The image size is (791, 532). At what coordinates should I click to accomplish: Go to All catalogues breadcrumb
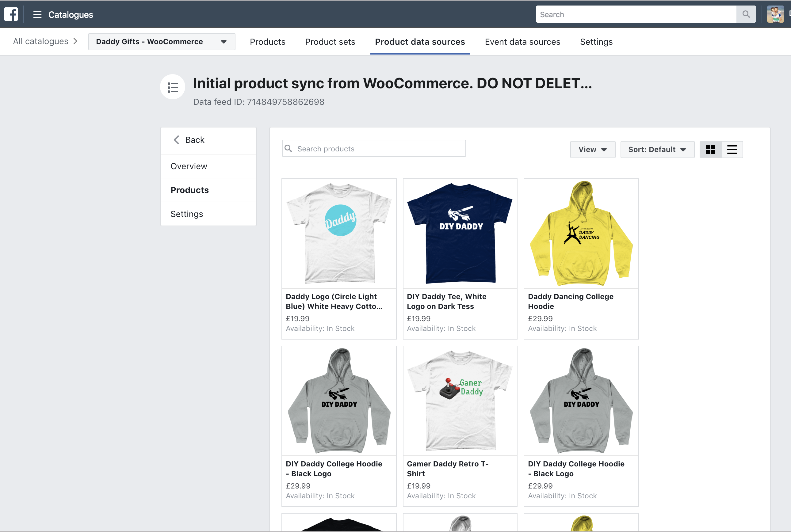point(41,41)
